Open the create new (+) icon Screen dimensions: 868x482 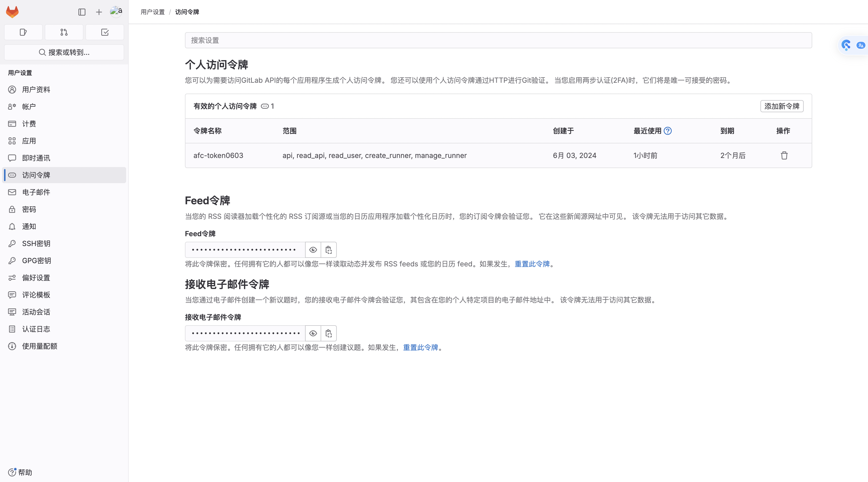pyautogui.click(x=99, y=12)
